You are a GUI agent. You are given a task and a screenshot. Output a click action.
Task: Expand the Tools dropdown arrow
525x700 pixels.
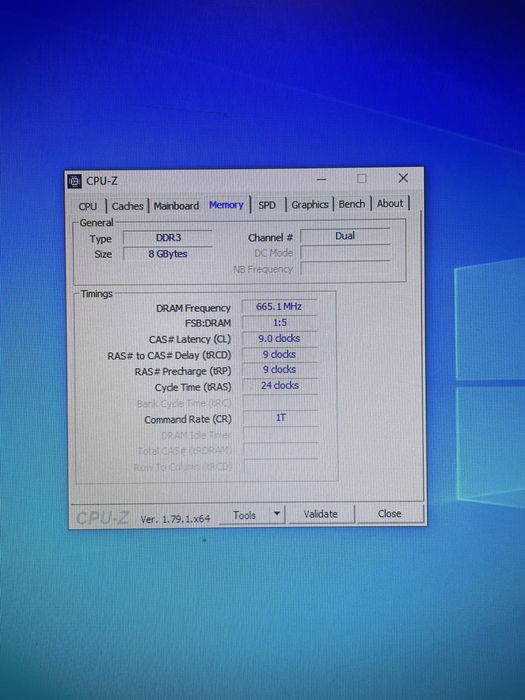pos(277,514)
